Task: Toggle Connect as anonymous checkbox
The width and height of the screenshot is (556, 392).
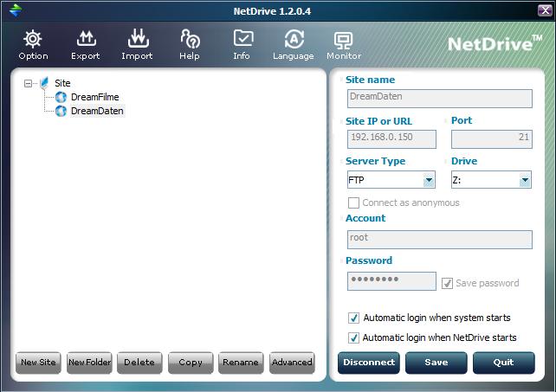Action: (x=353, y=202)
